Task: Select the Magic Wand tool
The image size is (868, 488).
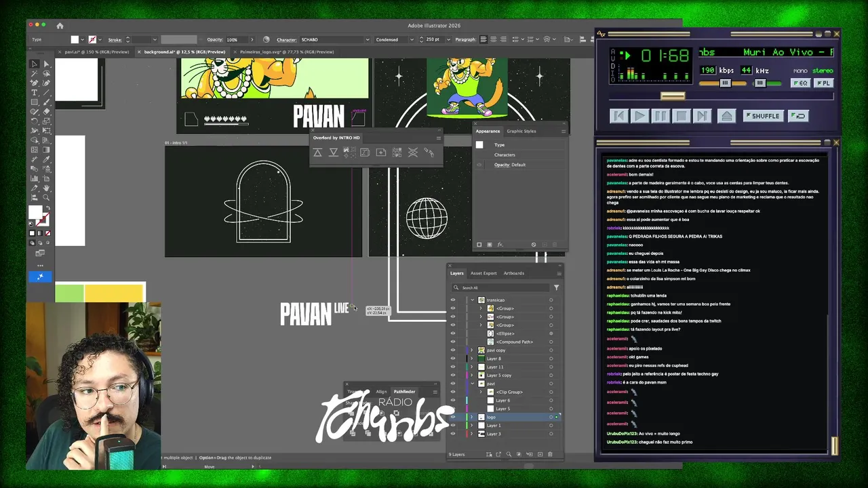Action: coord(34,73)
